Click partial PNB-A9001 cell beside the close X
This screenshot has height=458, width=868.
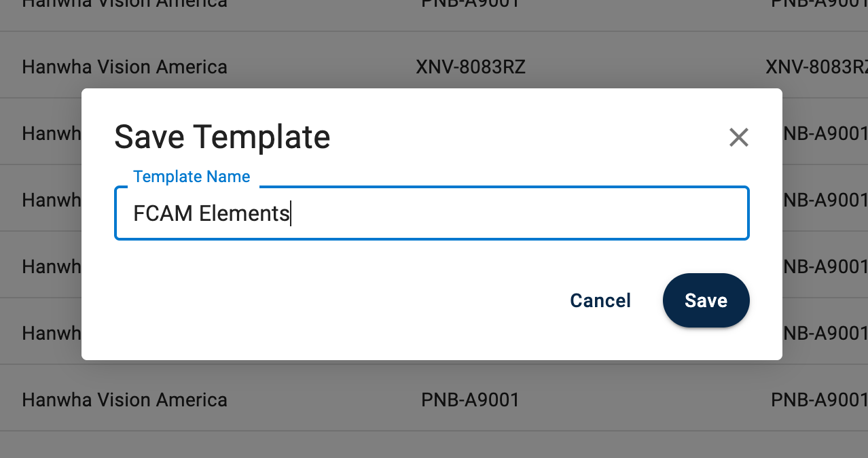[x=825, y=133]
